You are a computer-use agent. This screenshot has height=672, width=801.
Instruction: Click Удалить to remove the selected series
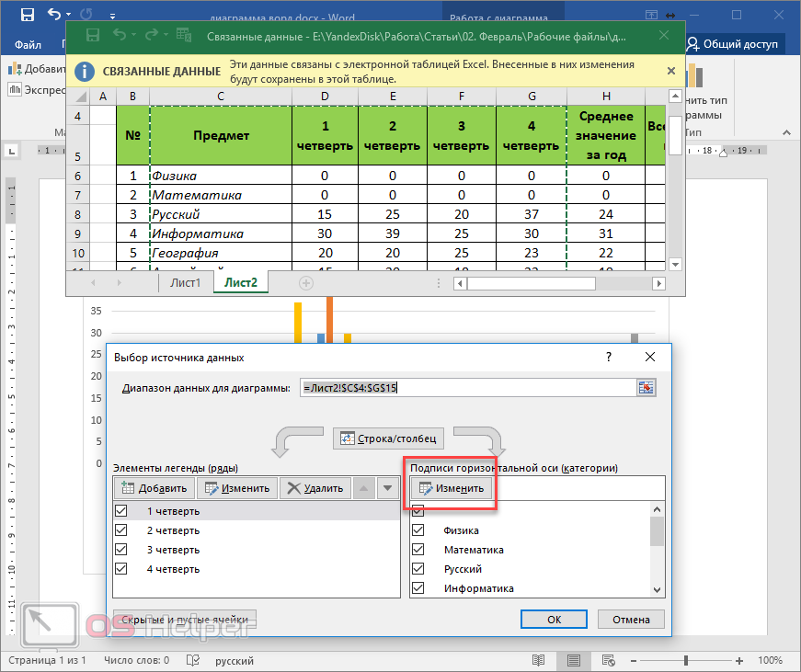(x=315, y=488)
